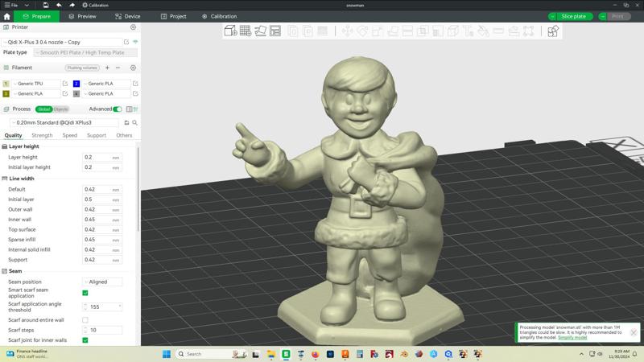644x362 pixels.
Task: Open filament 3 Generic PLA dropdown
Action: click(x=36, y=93)
